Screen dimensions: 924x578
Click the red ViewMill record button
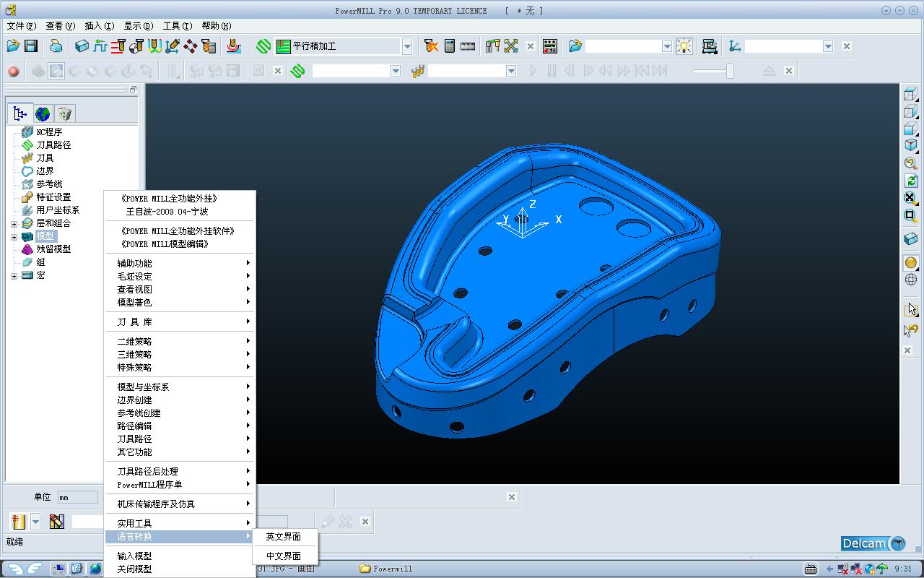coord(13,71)
